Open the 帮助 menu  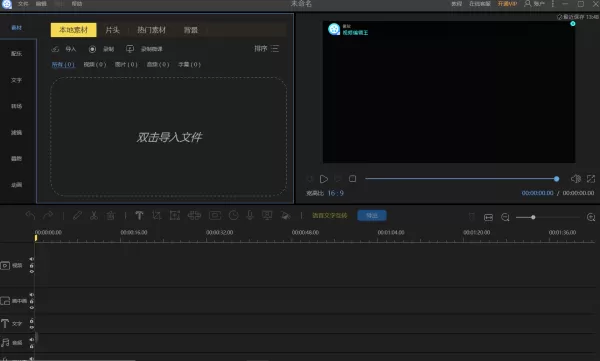(x=77, y=3)
